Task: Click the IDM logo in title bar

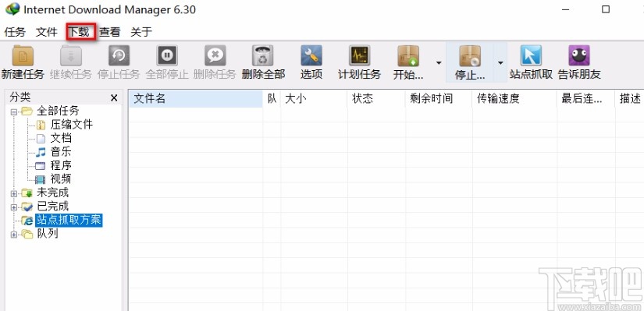Action: click(x=12, y=9)
